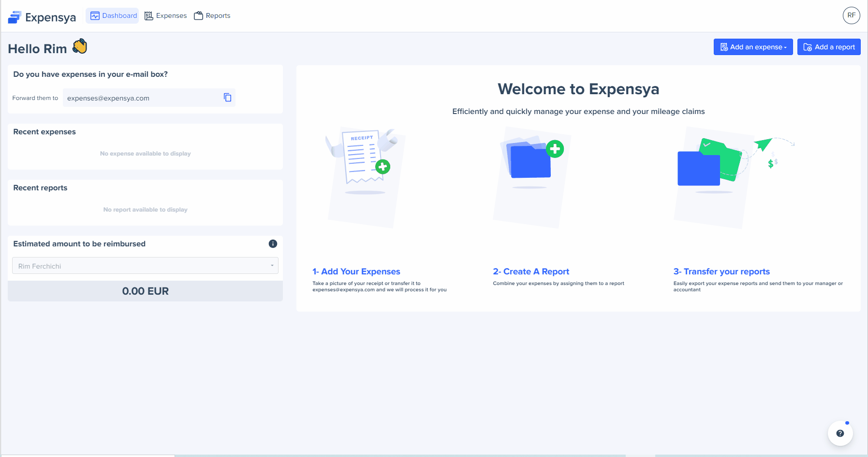The height and width of the screenshot is (457, 868).
Task: Click the 0.00 EUR amount bar
Action: click(x=145, y=291)
